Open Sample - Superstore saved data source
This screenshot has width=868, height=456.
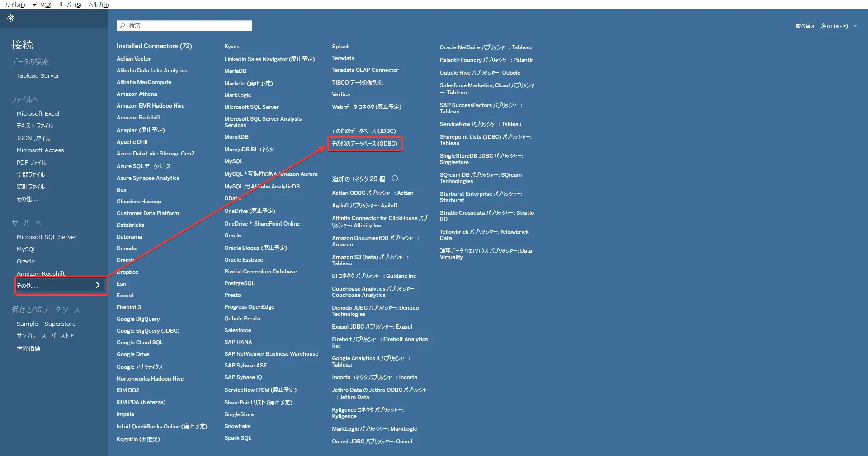click(46, 324)
